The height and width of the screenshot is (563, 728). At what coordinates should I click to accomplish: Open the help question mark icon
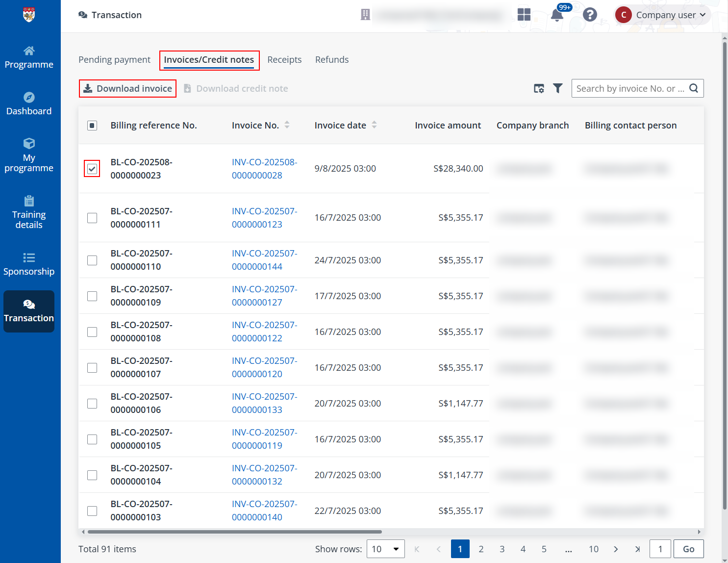tap(590, 15)
